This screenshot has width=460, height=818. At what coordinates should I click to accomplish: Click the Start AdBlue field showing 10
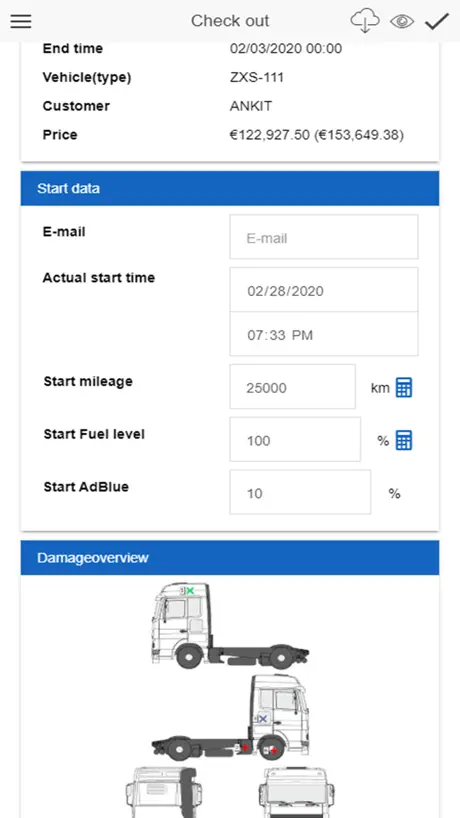300,492
